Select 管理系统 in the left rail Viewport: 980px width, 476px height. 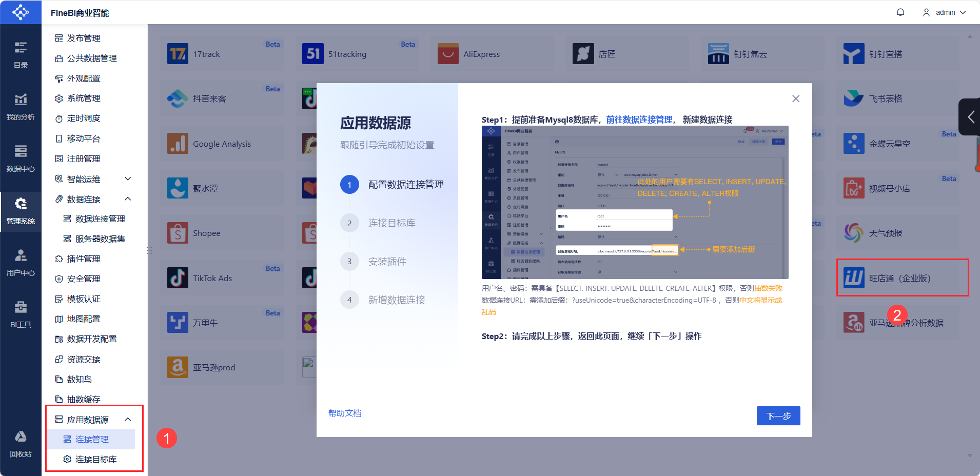click(x=21, y=211)
